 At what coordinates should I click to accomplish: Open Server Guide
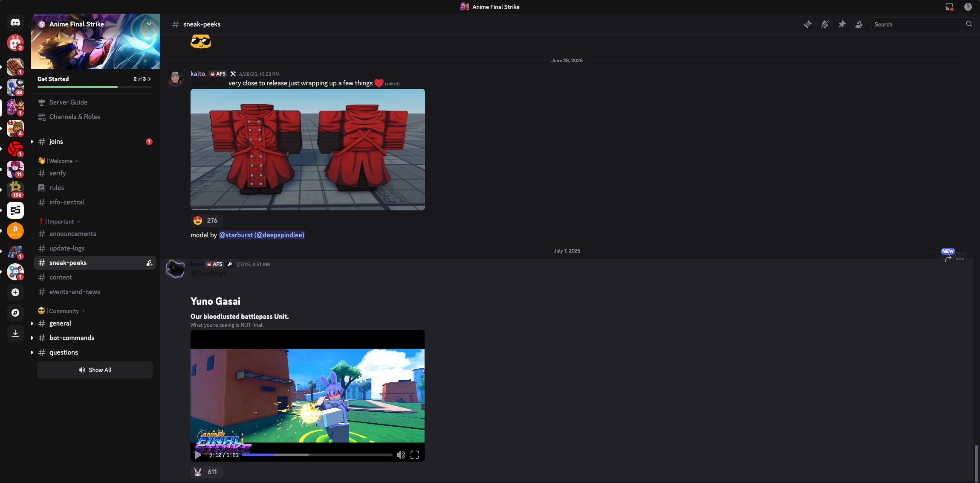95,102
